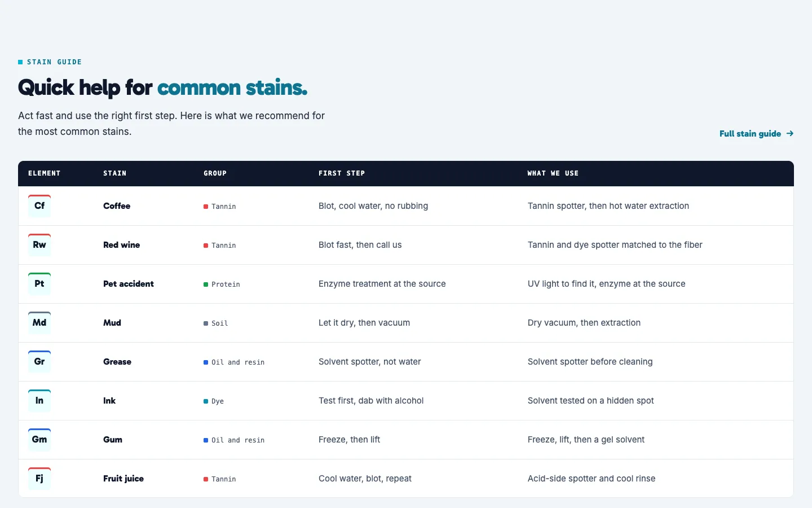812x508 pixels.
Task: Click the Gum stain name
Action: (113, 440)
